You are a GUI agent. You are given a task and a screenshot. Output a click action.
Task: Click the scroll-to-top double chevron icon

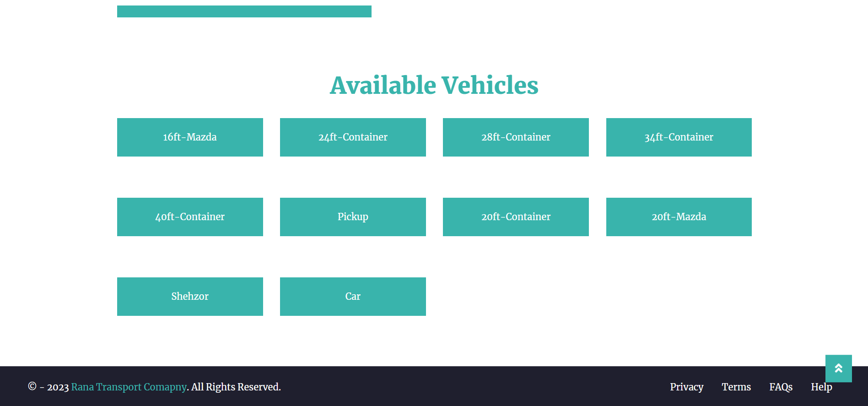click(x=838, y=368)
